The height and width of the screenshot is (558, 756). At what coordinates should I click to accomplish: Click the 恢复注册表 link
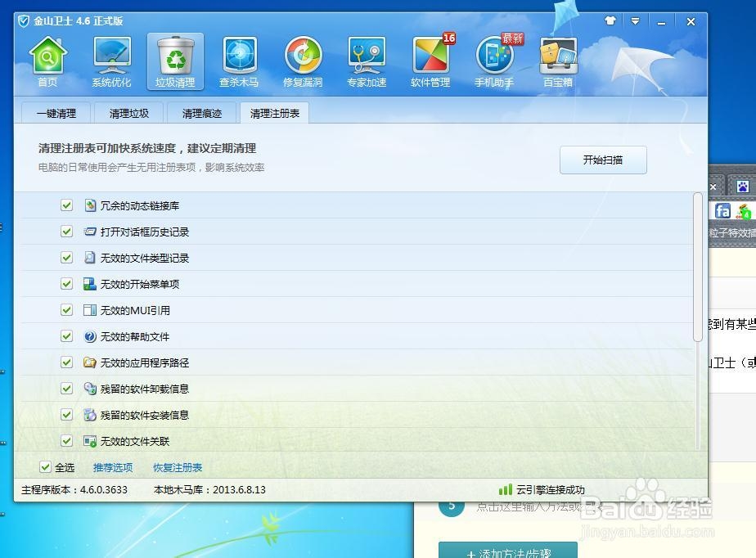pos(178,467)
